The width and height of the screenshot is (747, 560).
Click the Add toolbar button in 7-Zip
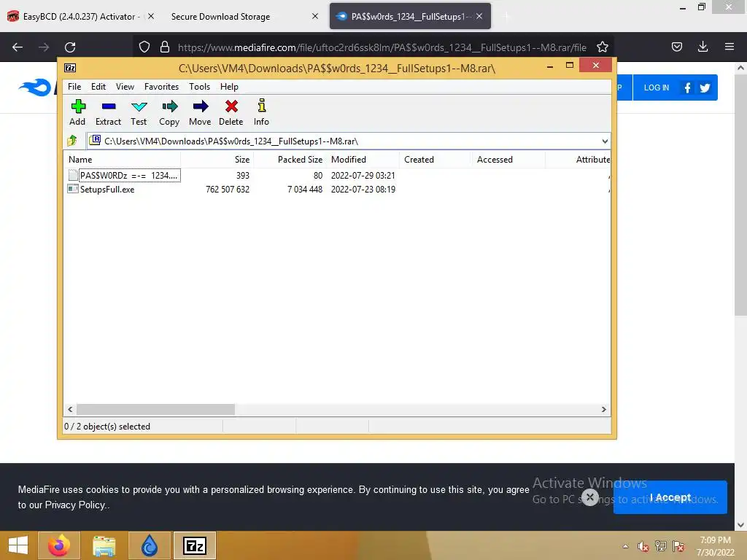77,113
